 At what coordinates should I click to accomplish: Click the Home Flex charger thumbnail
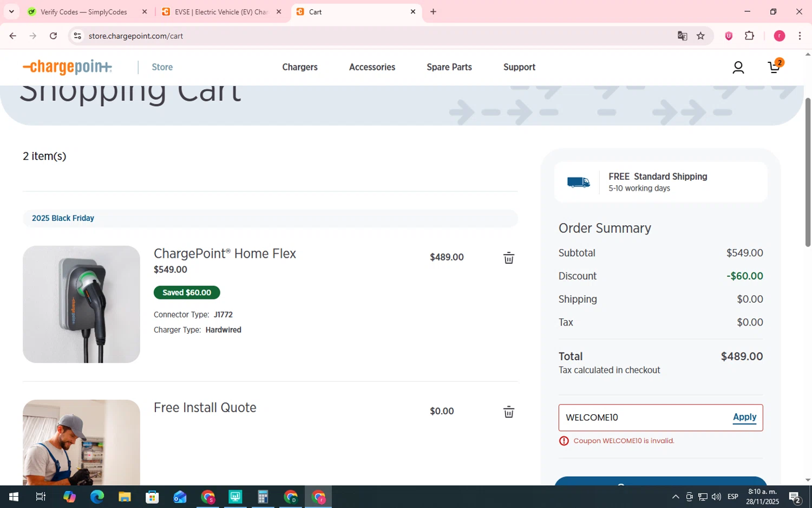pos(81,304)
